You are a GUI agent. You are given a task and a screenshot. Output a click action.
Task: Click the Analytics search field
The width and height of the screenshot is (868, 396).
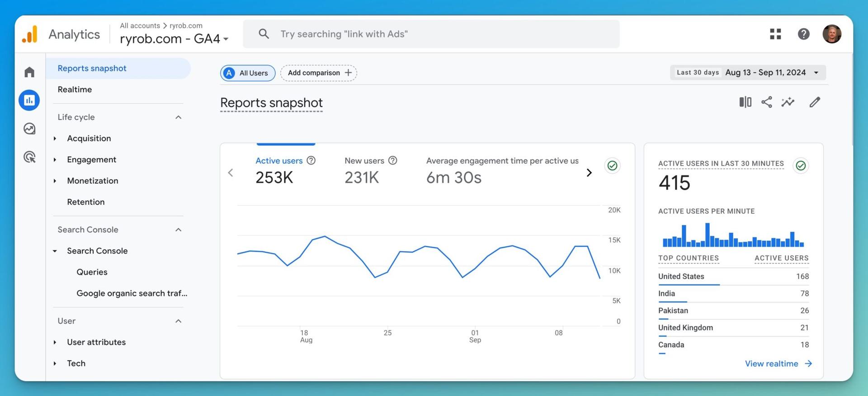431,34
